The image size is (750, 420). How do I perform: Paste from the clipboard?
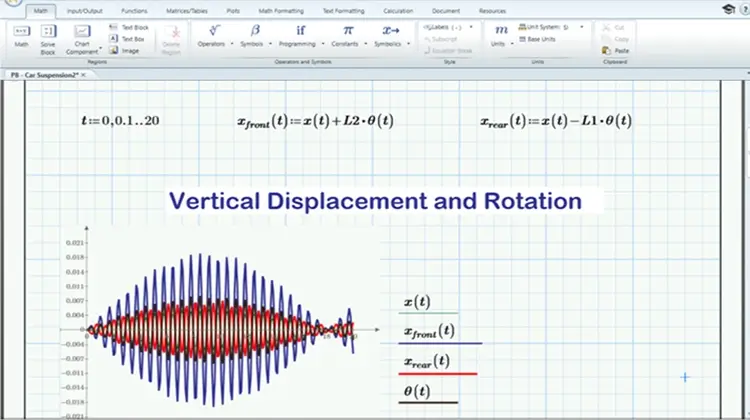[616, 51]
